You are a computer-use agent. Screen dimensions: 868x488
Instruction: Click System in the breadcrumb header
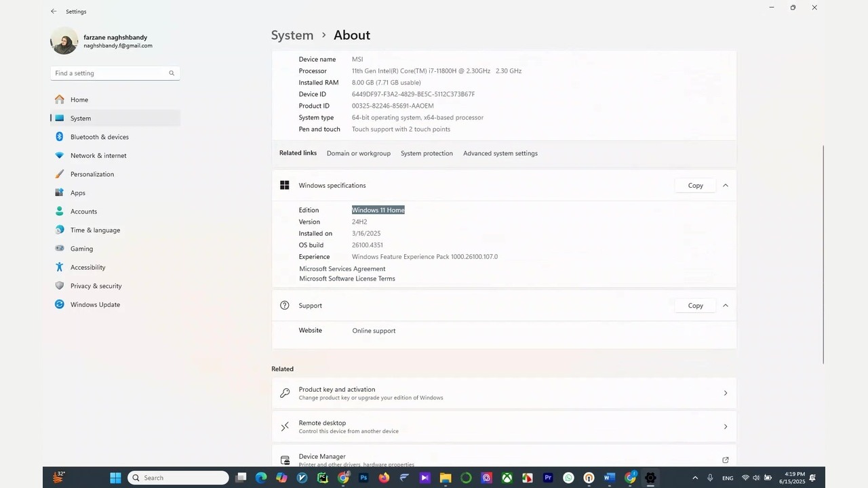point(292,35)
